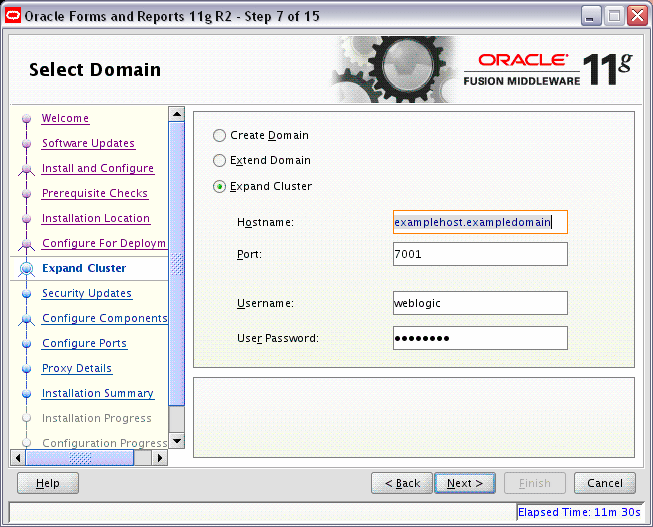Click the Configuration Progress step label
653x527 pixels.
click(105, 443)
